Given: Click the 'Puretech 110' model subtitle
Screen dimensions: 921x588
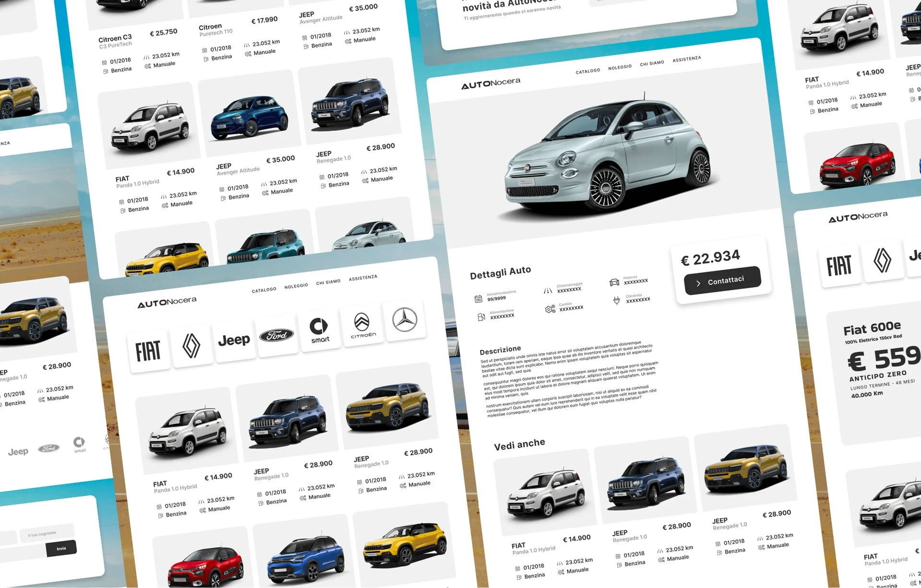Looking at the screenshot, I should (x=216, y=33).
